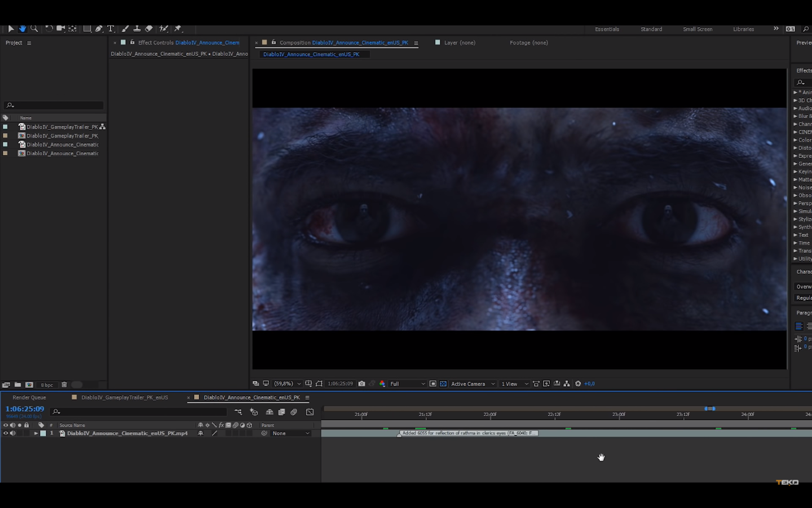Select the Roto Brush tool
812x508 pixels.
[164, 29]
